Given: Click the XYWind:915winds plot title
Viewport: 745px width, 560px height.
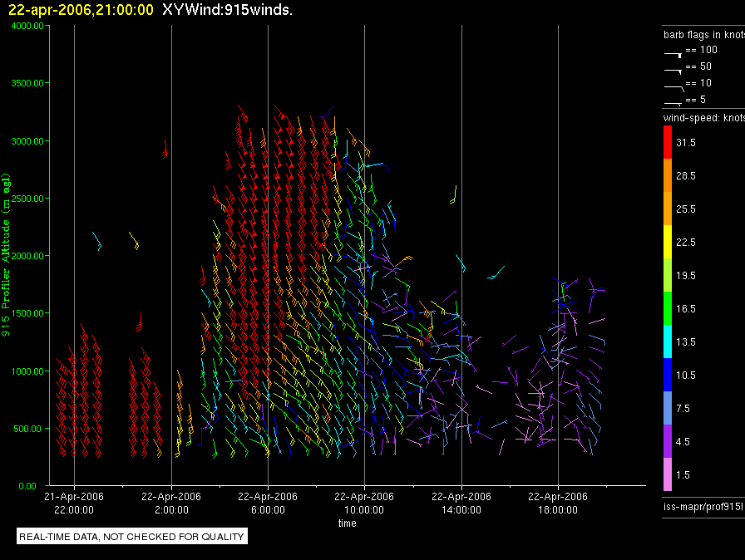Looking at the screenshot, I should pyautogui.click(x=227, y=9).
